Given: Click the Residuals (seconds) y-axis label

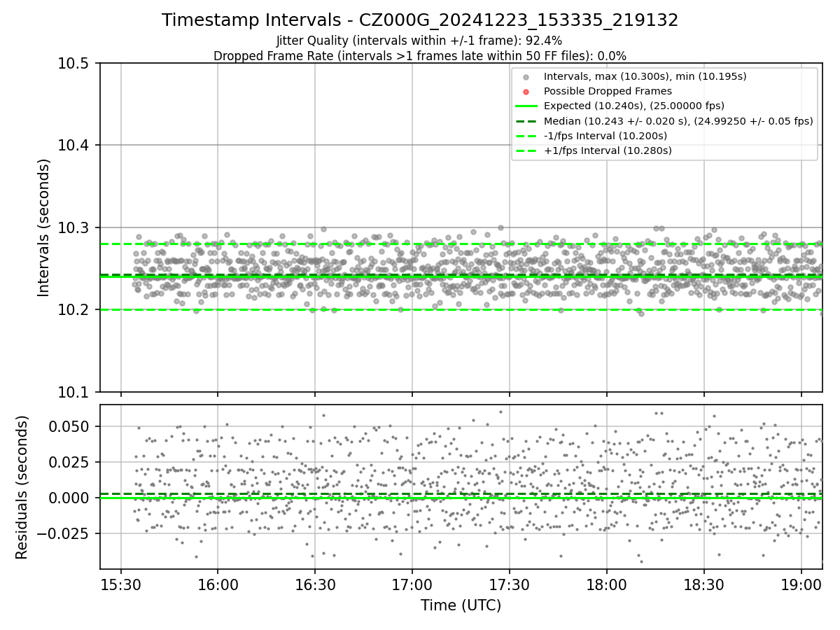Looking at the screenshot, I should 22,487.
